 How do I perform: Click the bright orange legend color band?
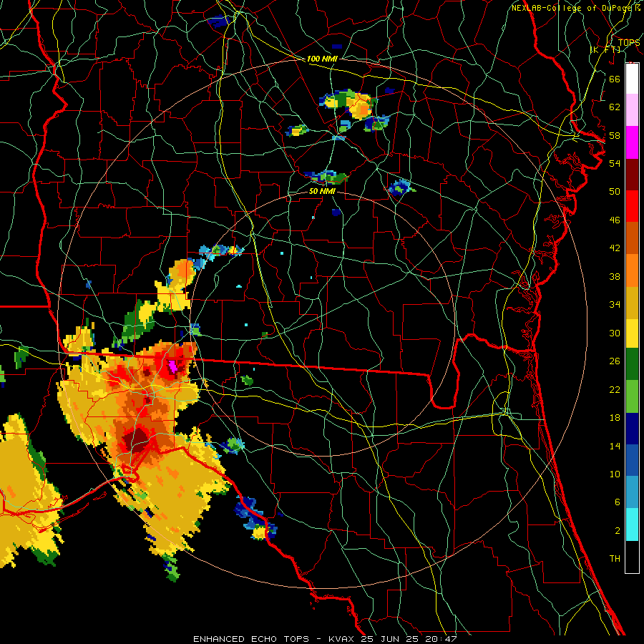632,270
